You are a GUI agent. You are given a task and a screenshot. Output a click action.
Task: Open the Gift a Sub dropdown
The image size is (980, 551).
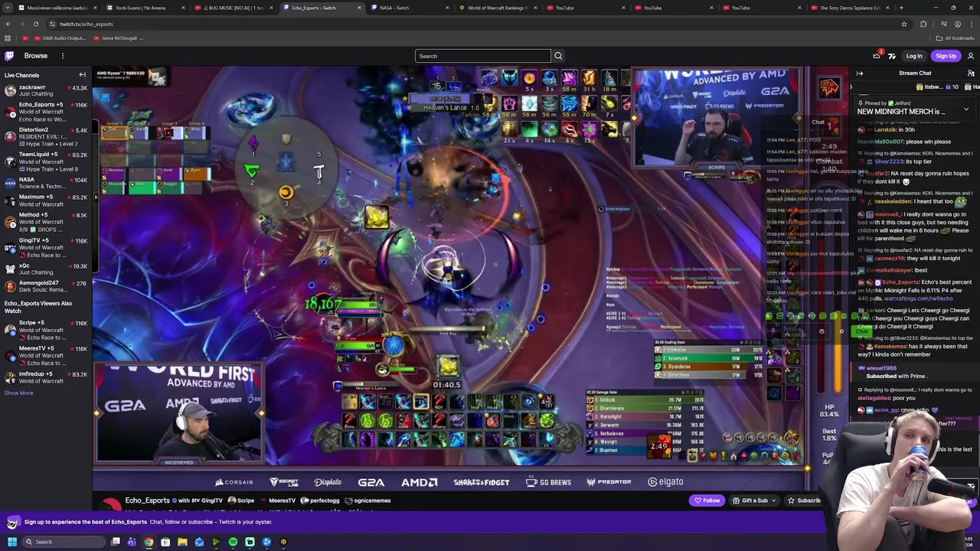[x=753, y=500]
